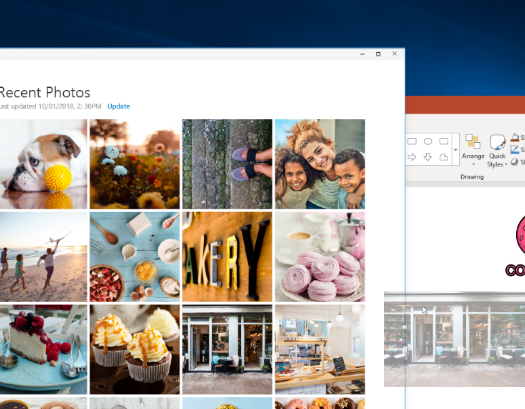Screen dimensions: 525x409
Task: Open the smiling family photo
Action: pyautogui.click(x=320, y=164)
